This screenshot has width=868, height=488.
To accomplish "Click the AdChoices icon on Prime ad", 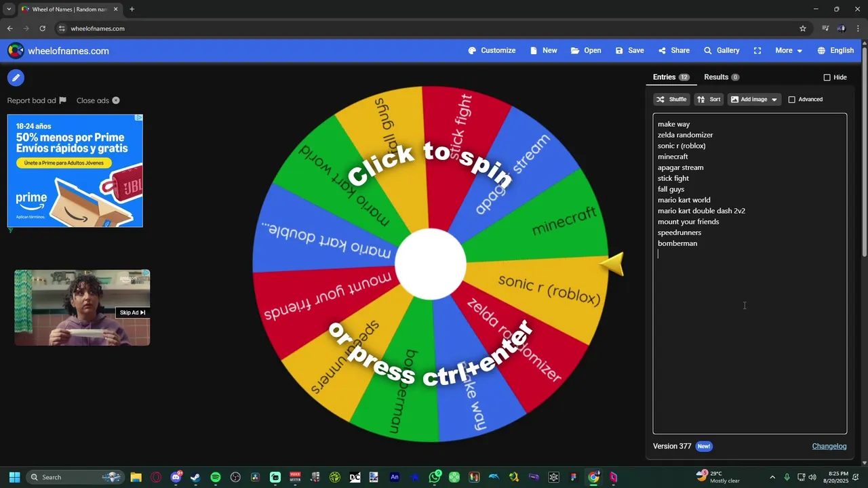I will coord(139,118).
